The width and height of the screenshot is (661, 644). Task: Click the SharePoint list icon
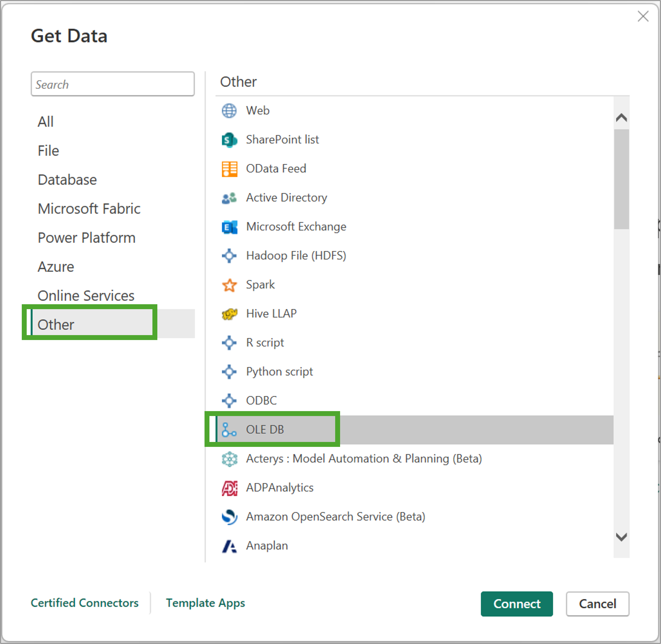(229, 140)
